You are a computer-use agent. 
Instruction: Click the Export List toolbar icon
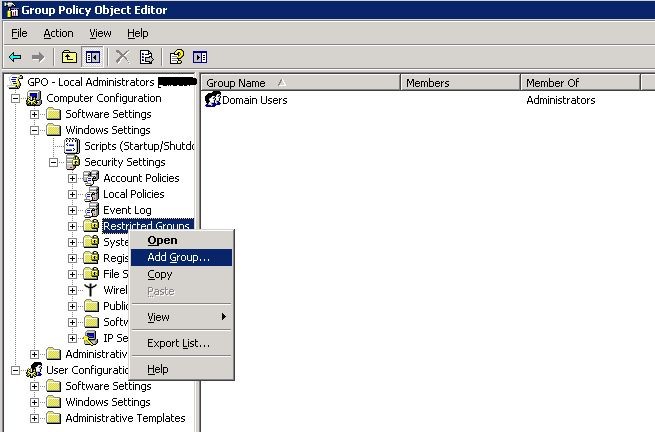pyautogui.click(x=146, y=57)
